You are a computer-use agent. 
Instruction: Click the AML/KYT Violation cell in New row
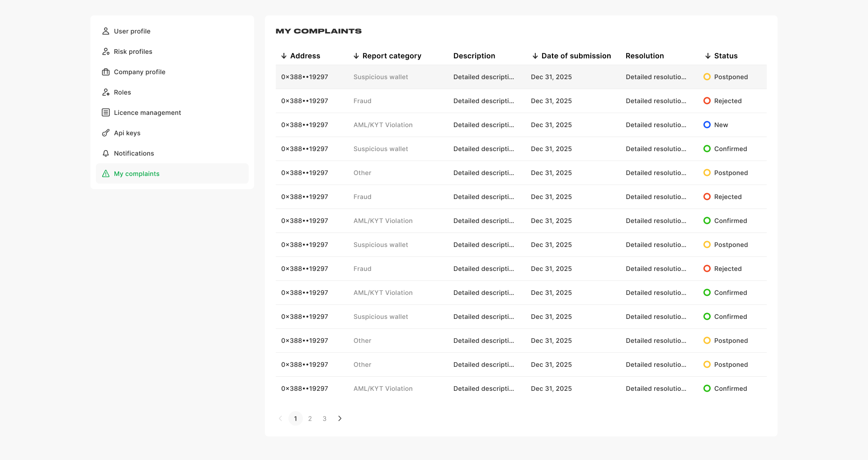[x=383, y=125]
